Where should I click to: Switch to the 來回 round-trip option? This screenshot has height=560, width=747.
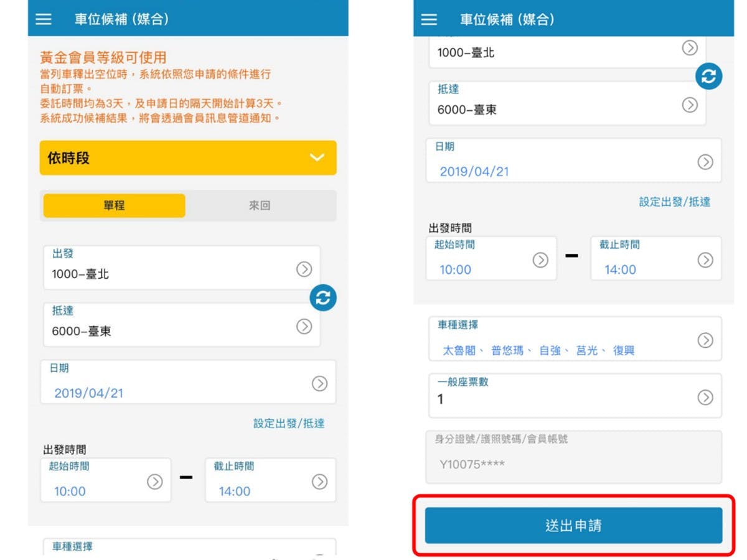(260, 205)
